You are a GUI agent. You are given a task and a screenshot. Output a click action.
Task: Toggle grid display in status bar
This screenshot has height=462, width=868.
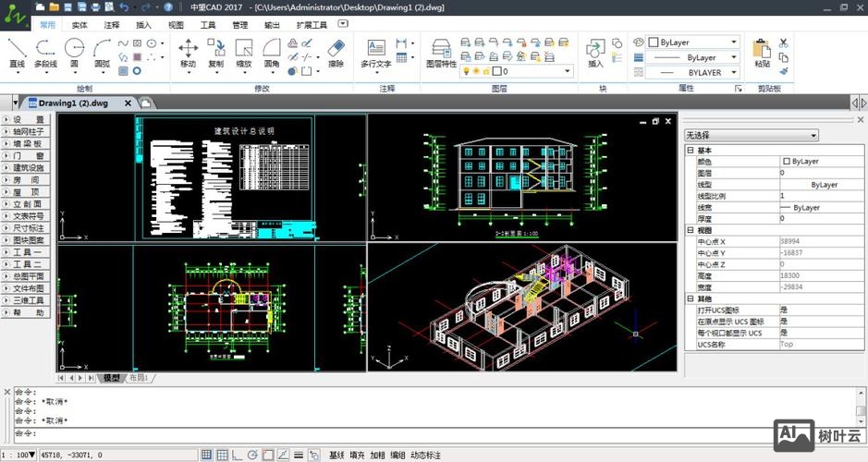pyautogui.click(x=222, y=455)
